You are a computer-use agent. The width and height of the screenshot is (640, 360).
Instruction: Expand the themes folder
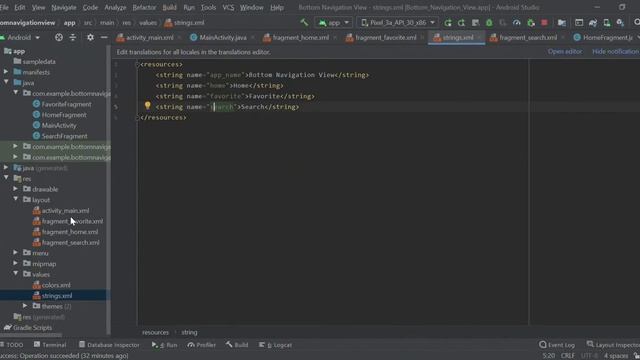click(25, 306)
